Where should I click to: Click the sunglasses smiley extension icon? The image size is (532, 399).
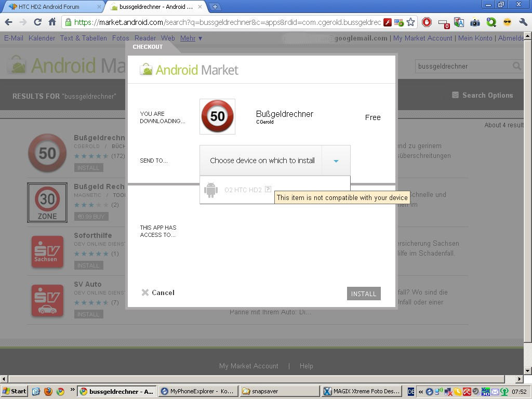point(507,22)
